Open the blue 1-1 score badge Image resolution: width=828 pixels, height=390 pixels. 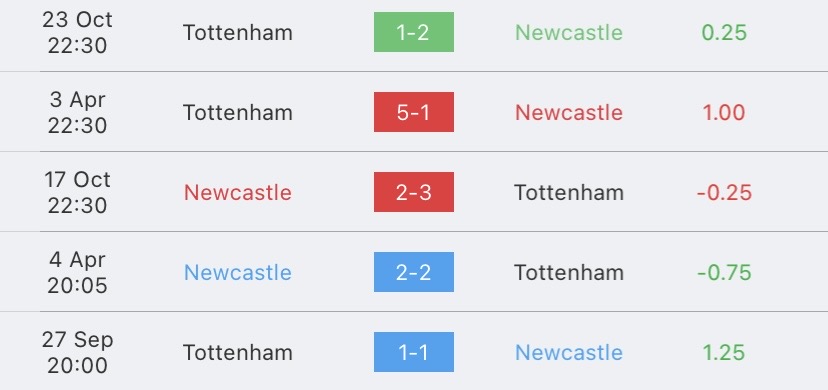tap(413, 352)
